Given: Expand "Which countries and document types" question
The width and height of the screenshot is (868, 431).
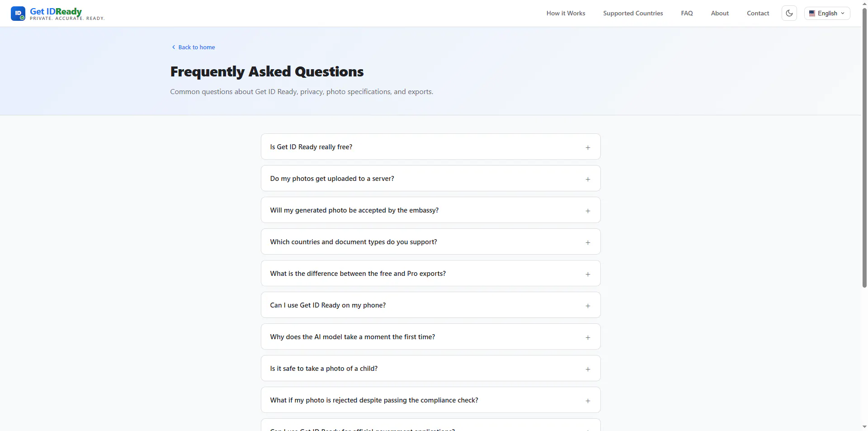Looking at the screenshot, I should [x=430, y=242].
